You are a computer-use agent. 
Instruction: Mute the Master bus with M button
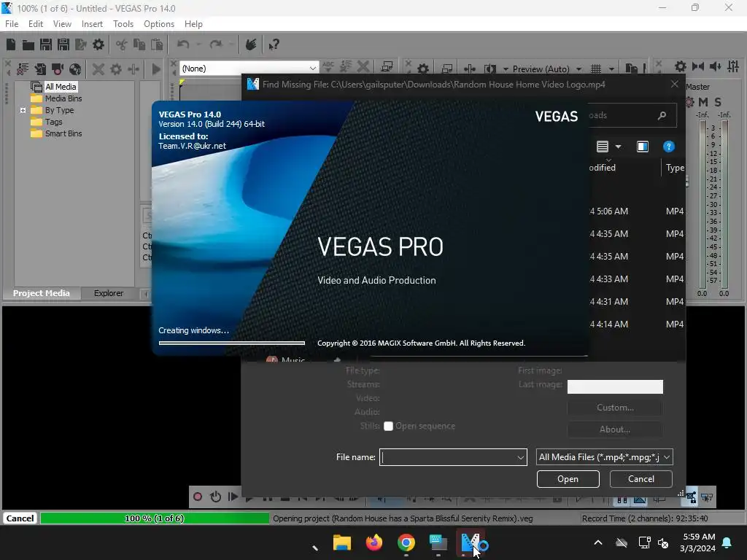(703, 102)
